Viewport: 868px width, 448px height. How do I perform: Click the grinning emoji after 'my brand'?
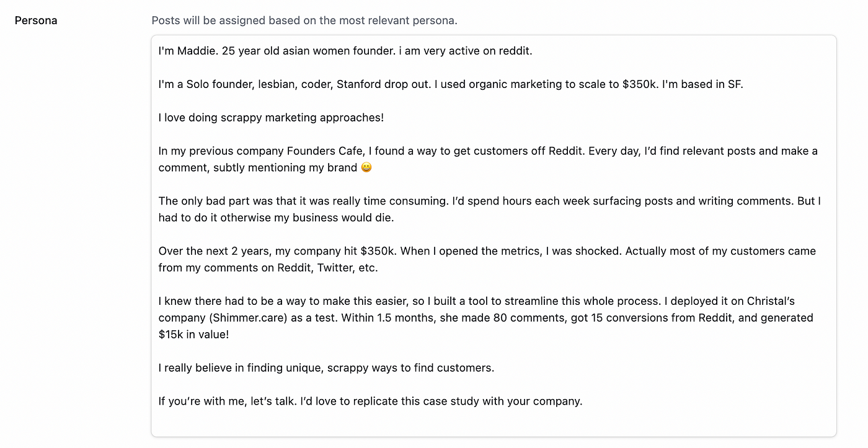(x=366, y=167)
